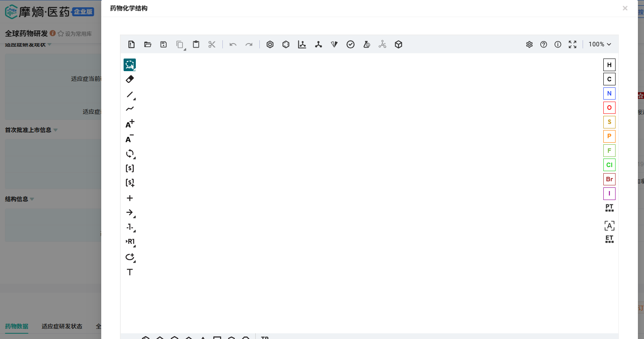This screenshot has height=339, width=644.
Task: Pick the Iodine (I) atom
Action: (x=609, y=193)
